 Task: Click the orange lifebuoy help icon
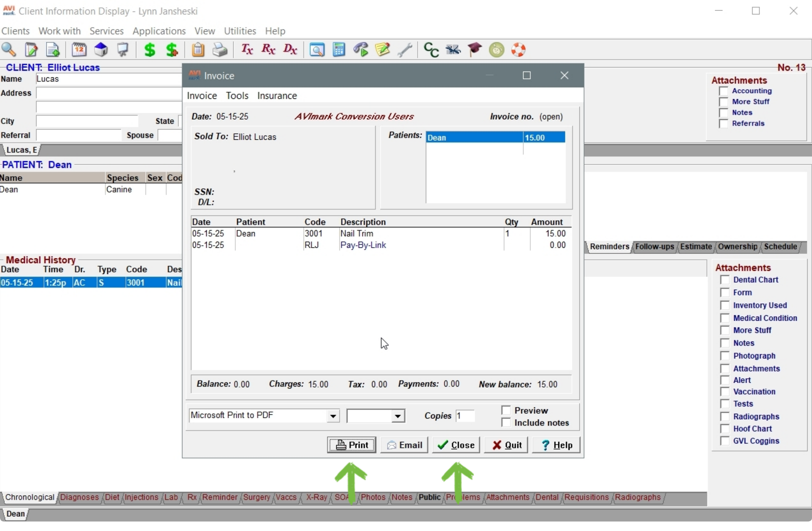519,50
